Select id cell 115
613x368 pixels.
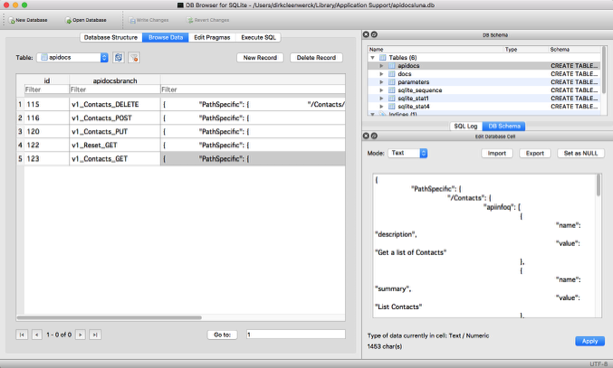47,104
